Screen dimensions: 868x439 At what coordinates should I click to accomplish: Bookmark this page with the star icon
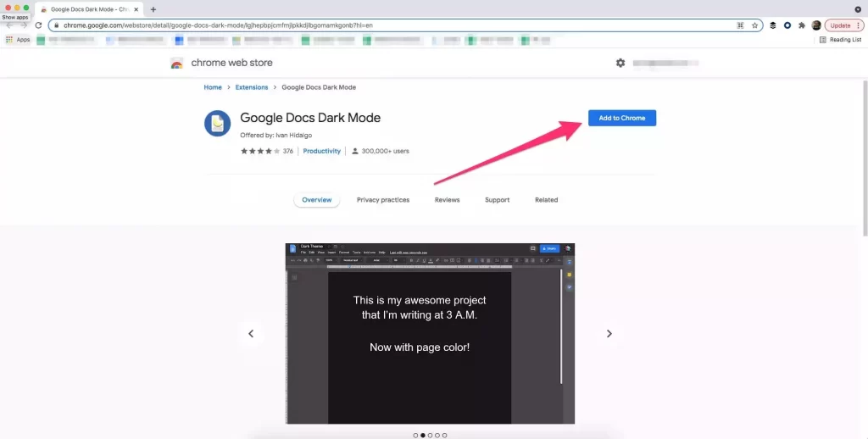tap(754, 25)
